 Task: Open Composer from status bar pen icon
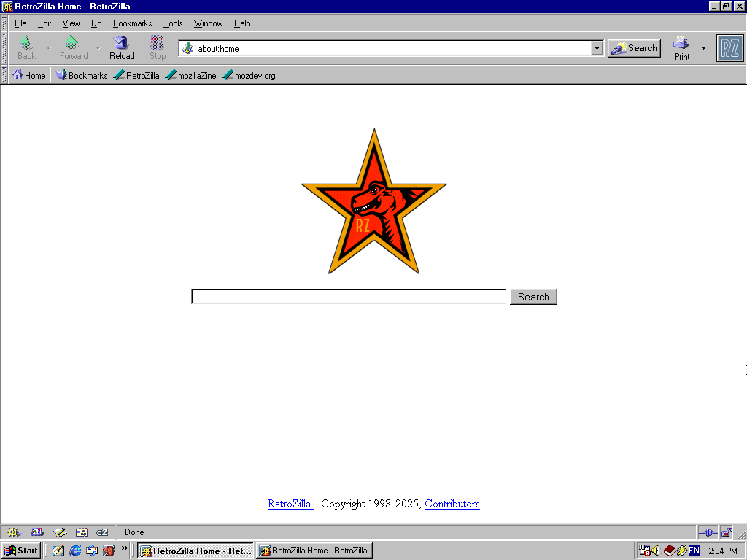60,532
